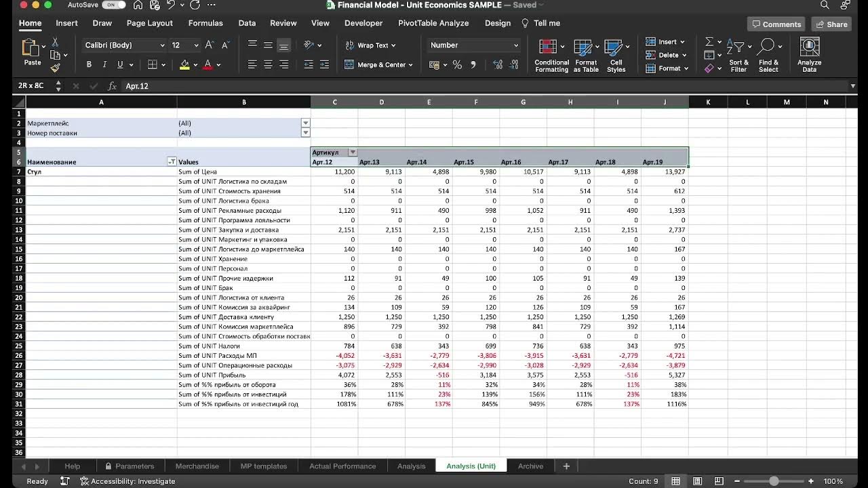Toggle Bottom Align vertical alignment
Viewport: 868px width, 488px height.
(283, 45)
